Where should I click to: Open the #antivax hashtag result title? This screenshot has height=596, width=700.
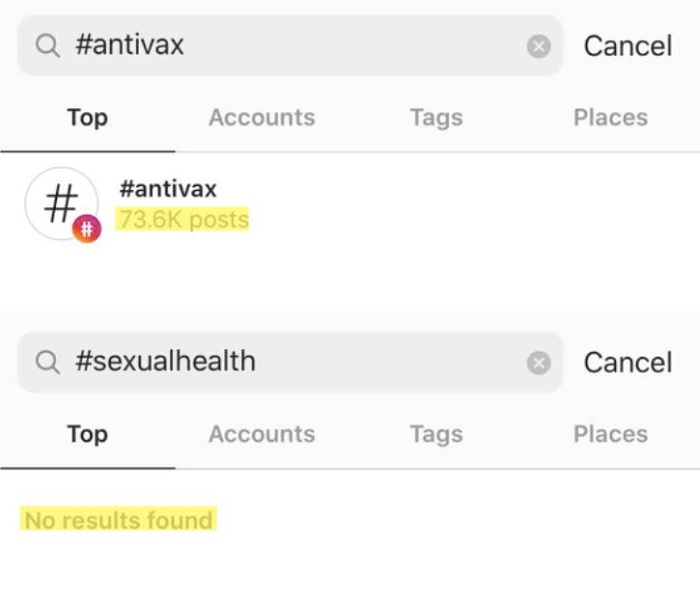(167, 188)
